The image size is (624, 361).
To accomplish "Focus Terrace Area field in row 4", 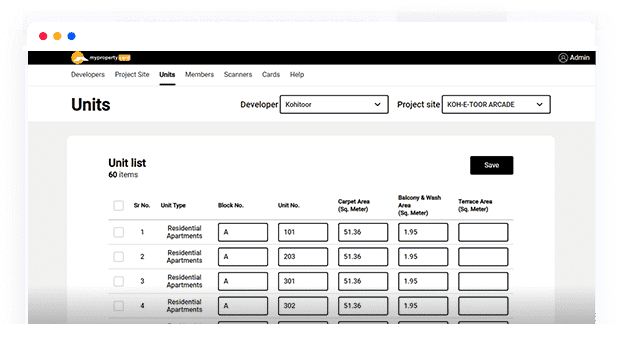I will (483, 306).
